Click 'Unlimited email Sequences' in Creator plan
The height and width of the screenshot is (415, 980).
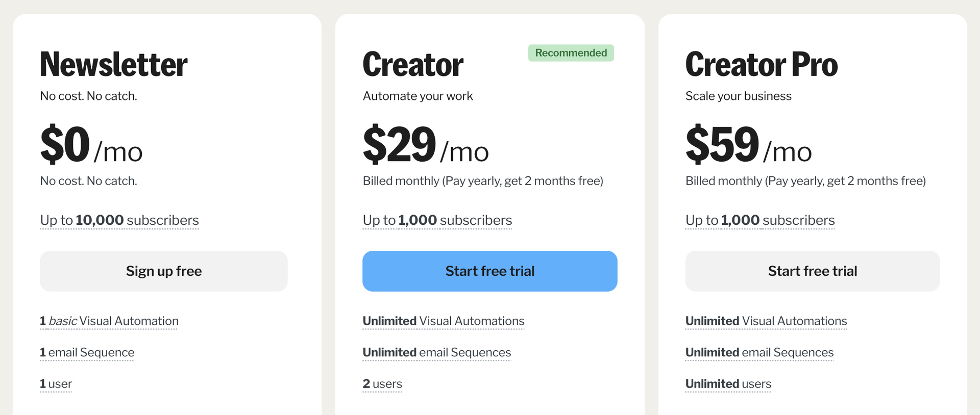click(437, 353)
